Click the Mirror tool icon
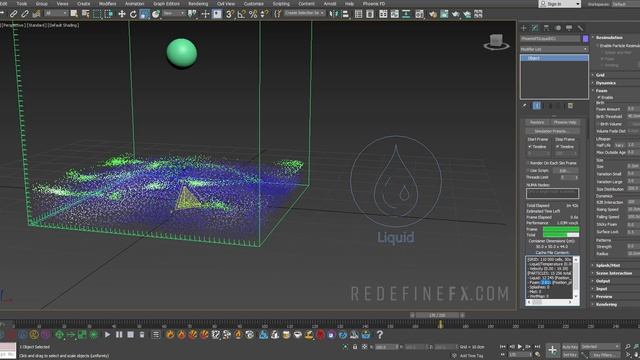The height and width of the screenshot is (360, 640). (334, 14)
